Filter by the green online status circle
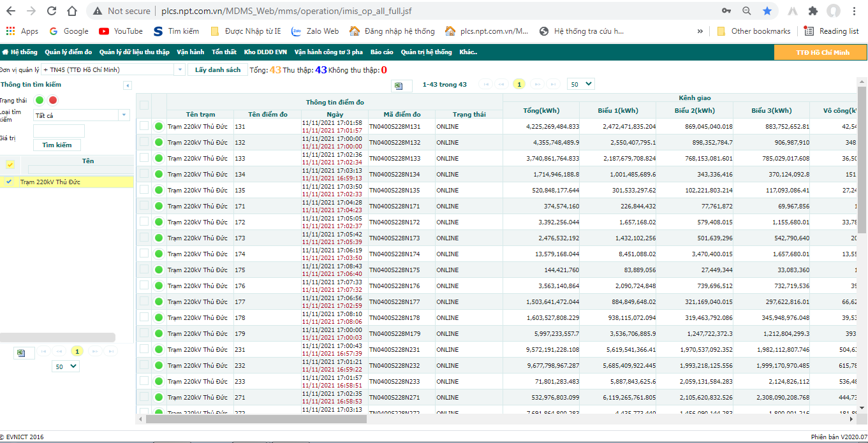This screenshot has height=443, width=868. (x=40, y=100)
